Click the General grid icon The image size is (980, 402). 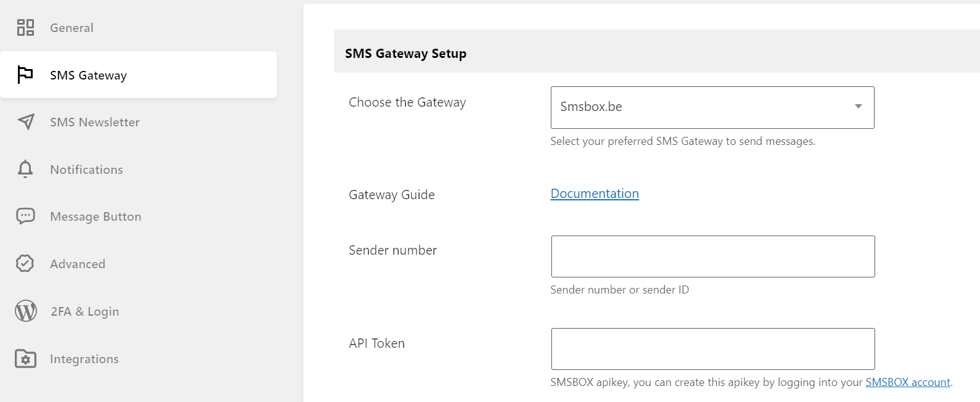(x=25, y=27)
